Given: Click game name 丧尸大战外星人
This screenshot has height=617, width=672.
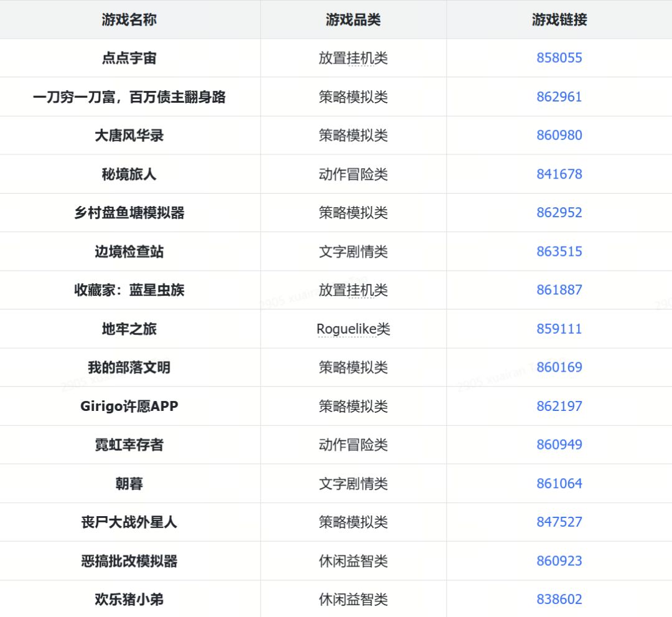Looking at the screenshot, I should [129, 522].
